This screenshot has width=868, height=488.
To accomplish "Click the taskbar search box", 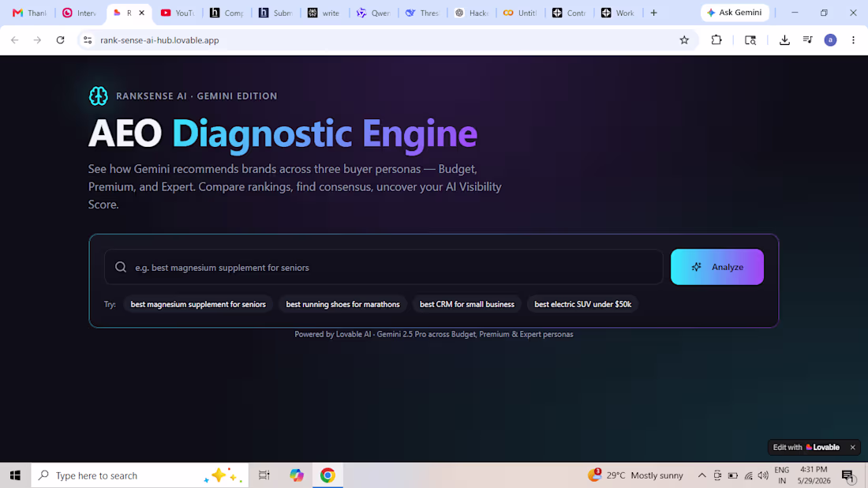I will [x=140, y=475].
